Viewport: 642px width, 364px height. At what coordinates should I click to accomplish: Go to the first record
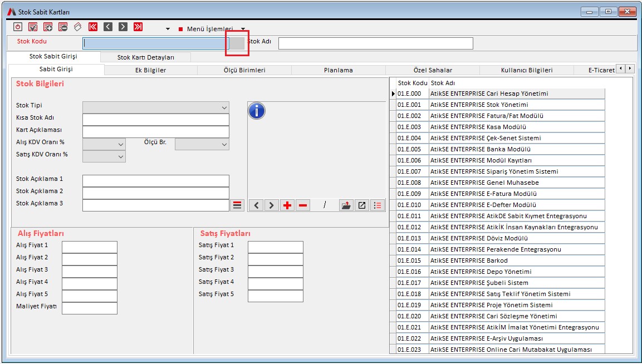tap(93, 27)
